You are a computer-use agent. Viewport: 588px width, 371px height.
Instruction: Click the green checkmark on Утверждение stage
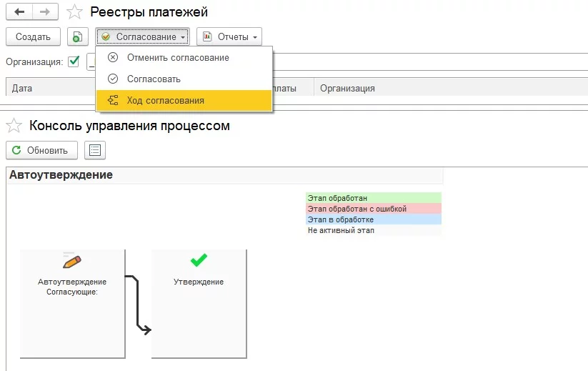point(199,261)
